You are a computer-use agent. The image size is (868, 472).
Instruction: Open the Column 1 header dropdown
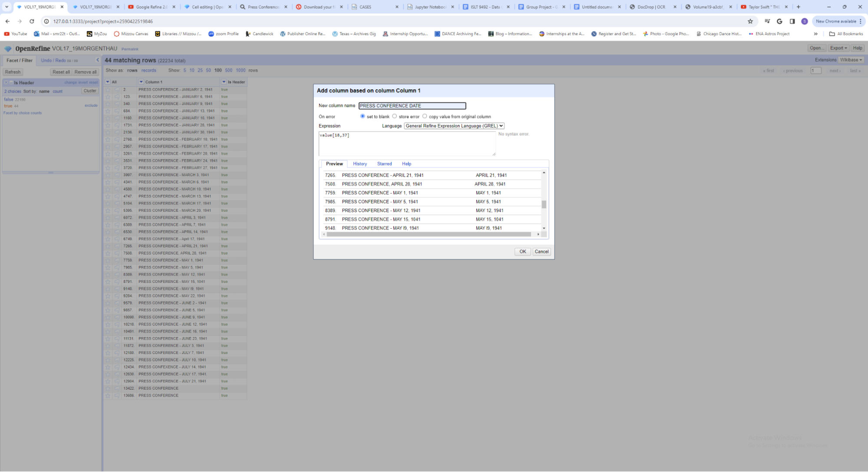click(x=141, y=82)
